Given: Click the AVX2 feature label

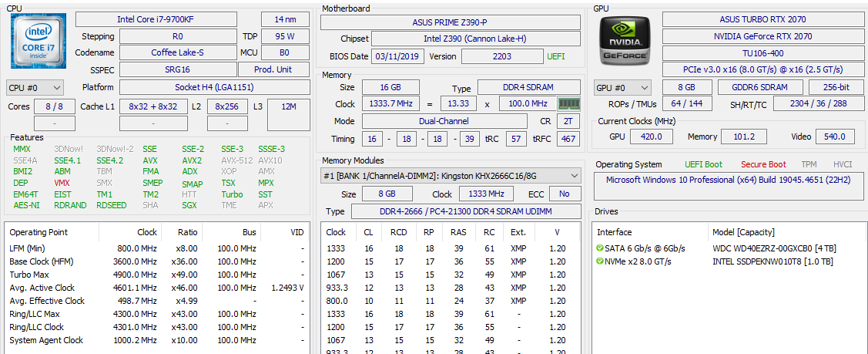Looking at the screenshot, I should pos(192,160).
